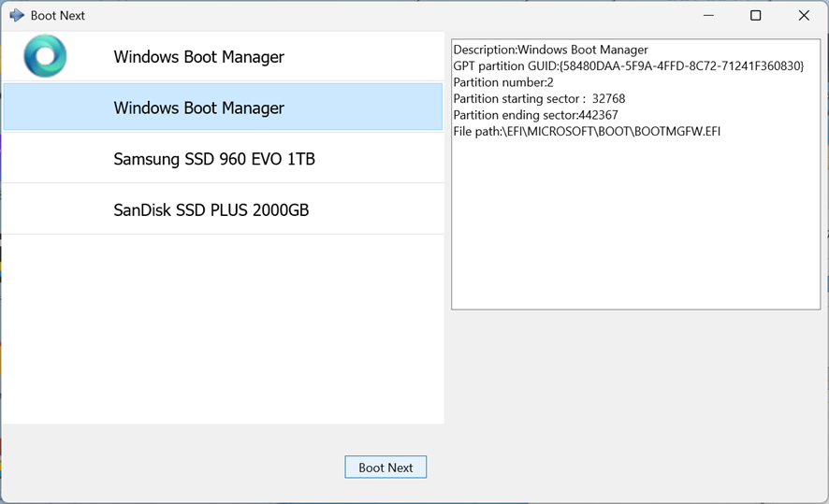Select the first Windows Boot Manager entry
The width and height of the screenshot is (829, 504).
pos(198,57)
